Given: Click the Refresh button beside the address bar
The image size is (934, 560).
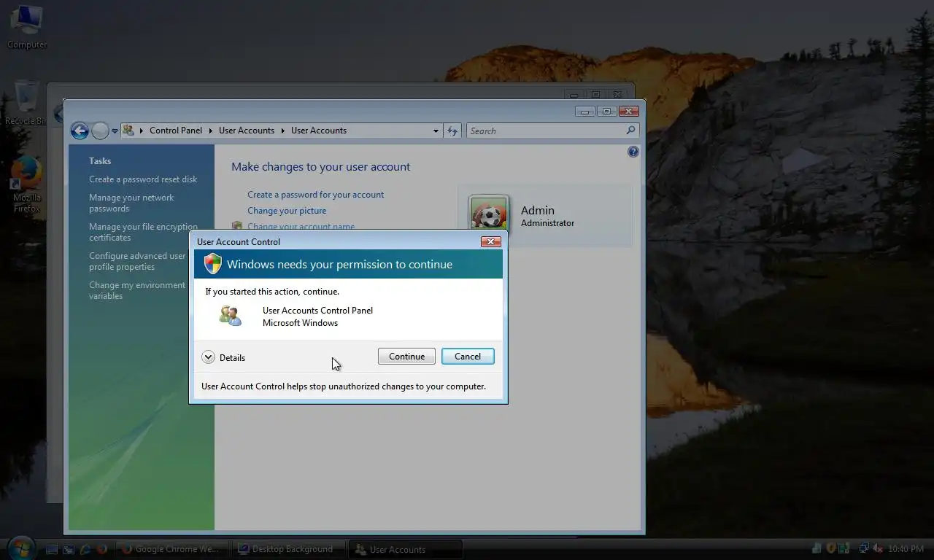Looking at the screenshot, I should click(452, 131).
